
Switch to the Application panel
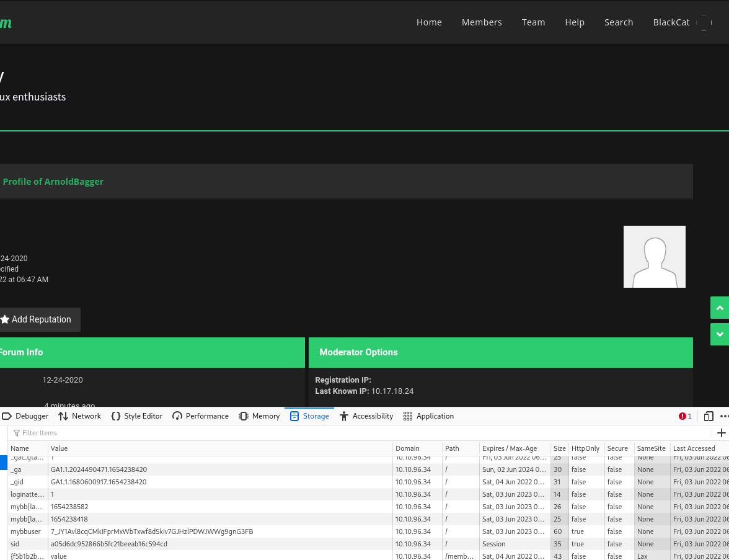point(428,416)
